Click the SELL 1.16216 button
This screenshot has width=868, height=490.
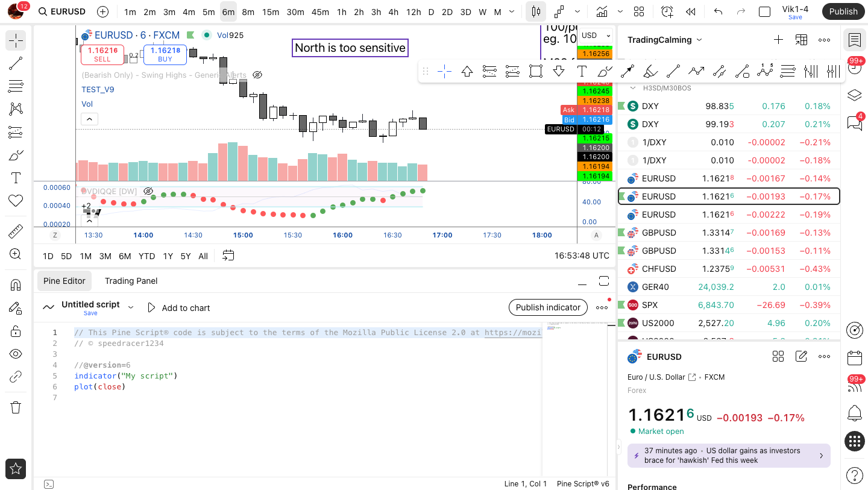[x=102, y=55]
